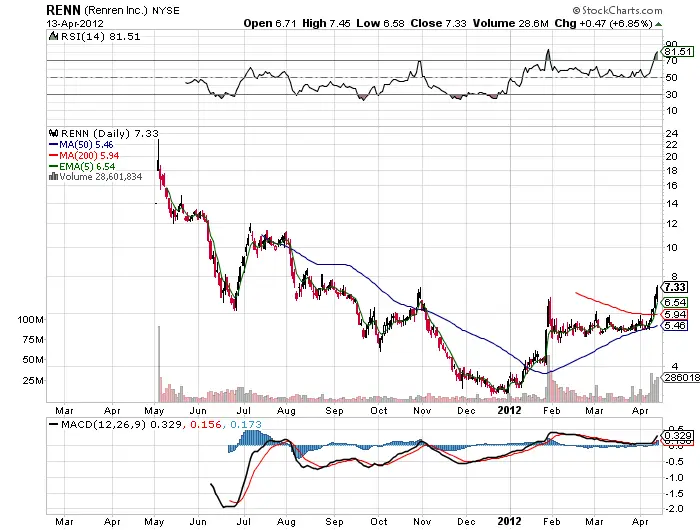Image resolution: width=700 pixels, height=530 pixels.
Task: Click the green up-triangle after Chg value
Action: pos(658,24)
